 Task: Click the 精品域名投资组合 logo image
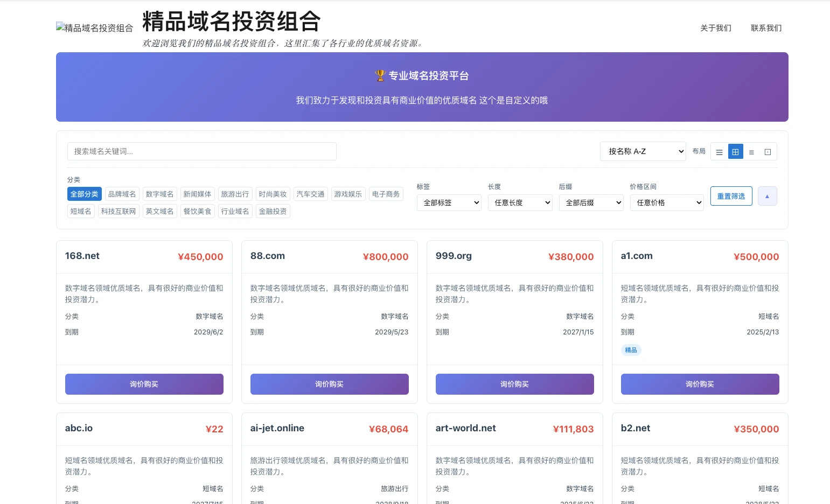[94, 27]
